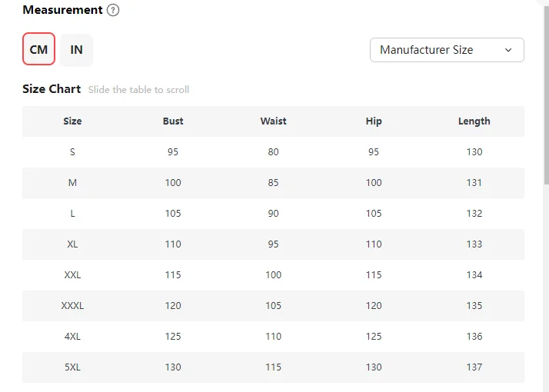Click the XXL bust value 115
This screenshot has width=549, height=392.
click(173, 275)
